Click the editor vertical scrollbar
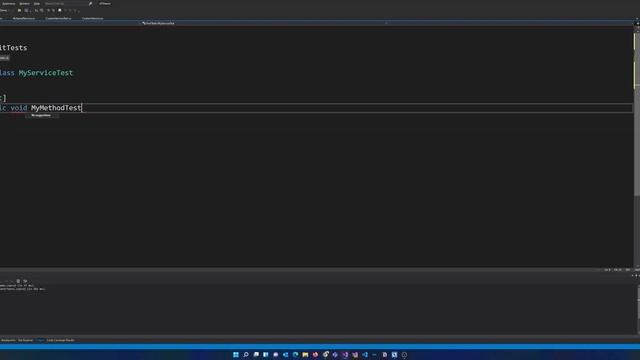 (x=636, y=147)
